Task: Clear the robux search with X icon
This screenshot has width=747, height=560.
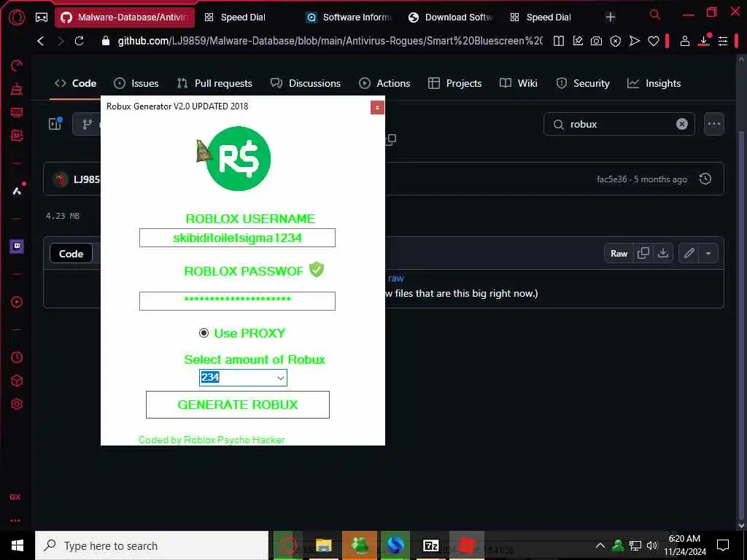Action: tap(682, 124)
